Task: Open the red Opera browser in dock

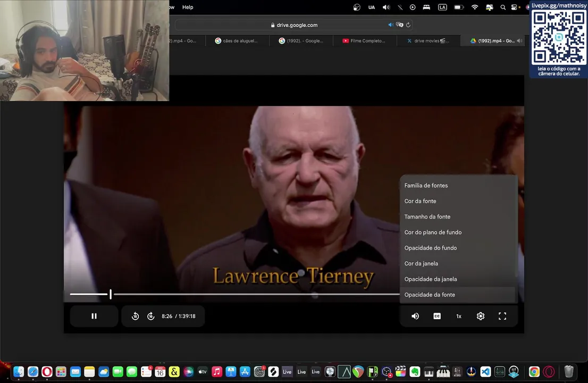Action: [47, 372]
